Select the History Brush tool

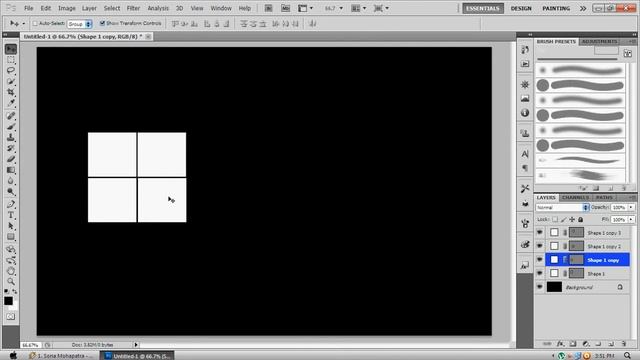coord(11,148)
